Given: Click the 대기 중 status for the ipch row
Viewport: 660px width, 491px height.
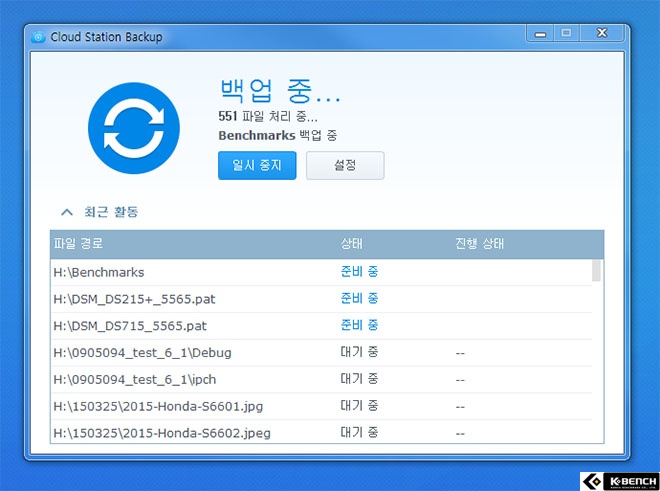Looking at the screenshot, I should [359, 379].
